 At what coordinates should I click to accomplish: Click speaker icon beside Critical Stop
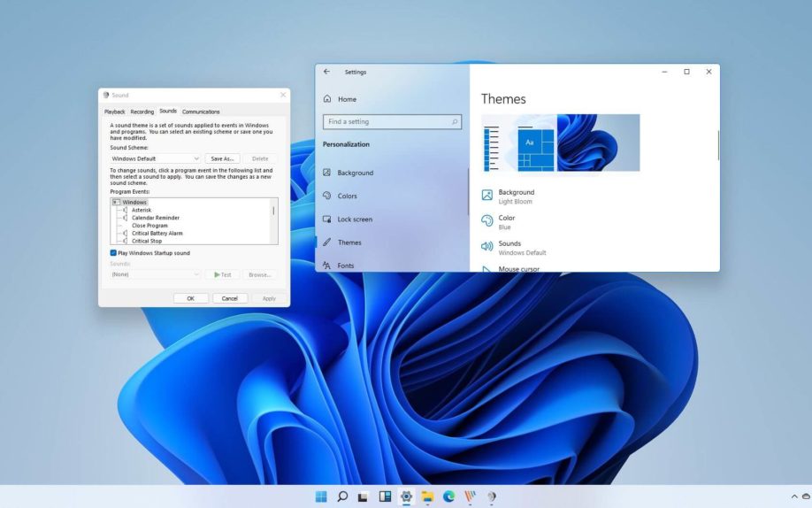point(125,241)
